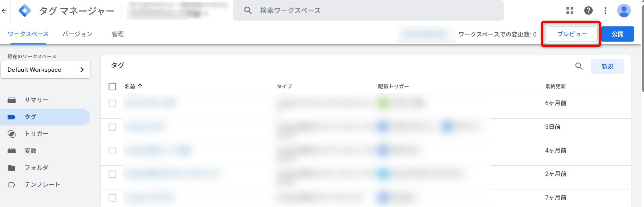644x207 pixels.
Task: Click the search icon in タグ panel
Action: (x=579, y=66)
